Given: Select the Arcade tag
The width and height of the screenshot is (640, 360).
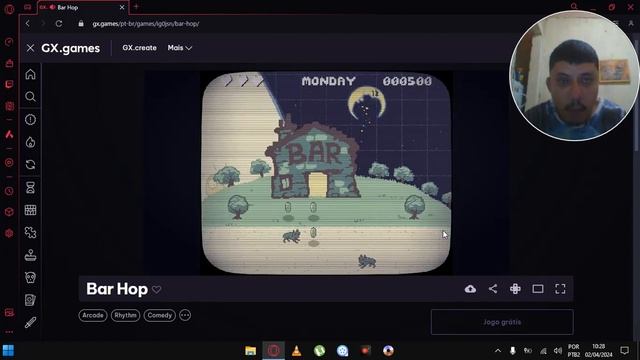Looking at the screenshot, I should (x=93, y=315).
